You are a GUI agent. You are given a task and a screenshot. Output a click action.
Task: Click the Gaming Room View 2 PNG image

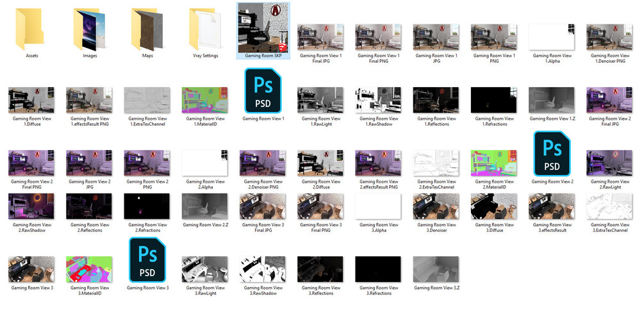point(147,163)
